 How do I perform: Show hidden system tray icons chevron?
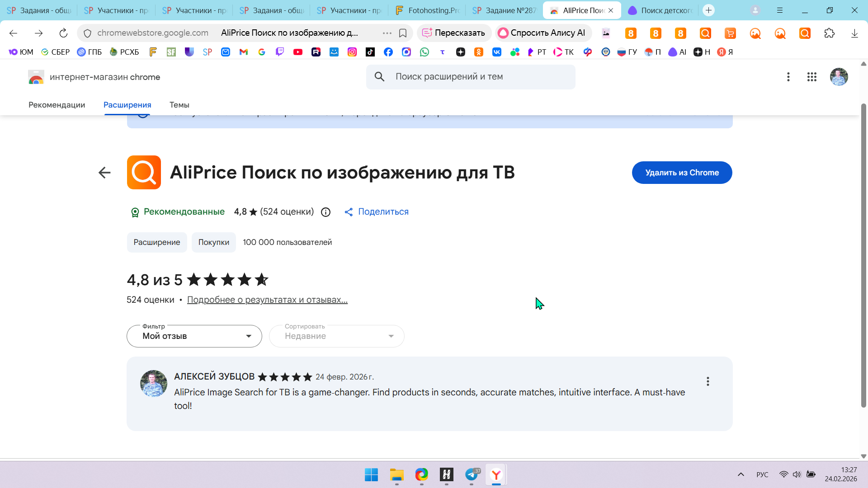pos(741,474)
